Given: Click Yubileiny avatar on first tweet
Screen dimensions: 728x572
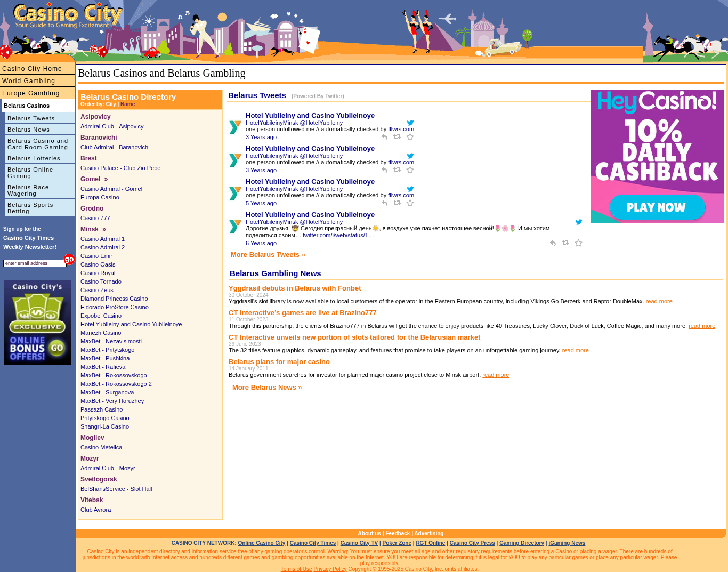Looking at the screenshot, I should coord(235,127).
